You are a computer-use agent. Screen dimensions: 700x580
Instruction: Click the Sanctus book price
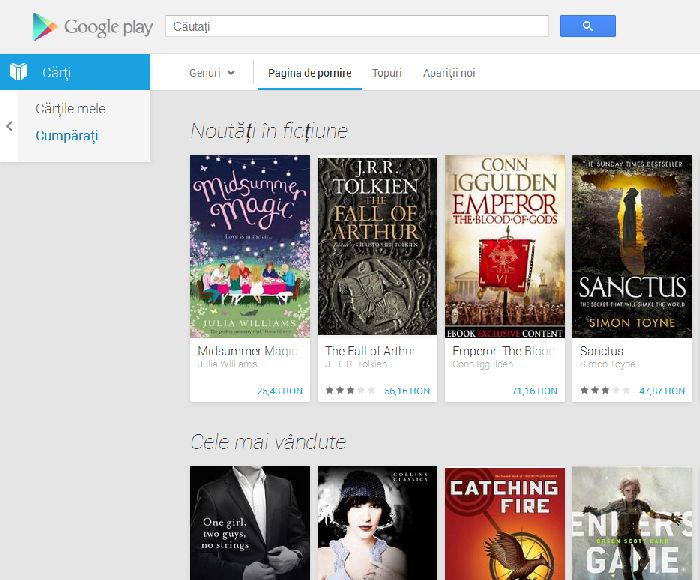point(662,391)
